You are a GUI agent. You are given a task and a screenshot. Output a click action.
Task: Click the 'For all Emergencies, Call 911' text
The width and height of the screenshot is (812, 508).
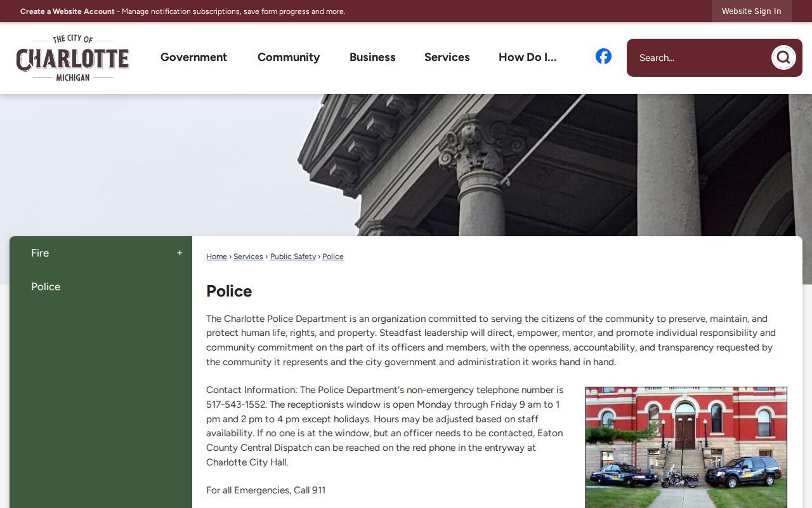coord(266,490)
